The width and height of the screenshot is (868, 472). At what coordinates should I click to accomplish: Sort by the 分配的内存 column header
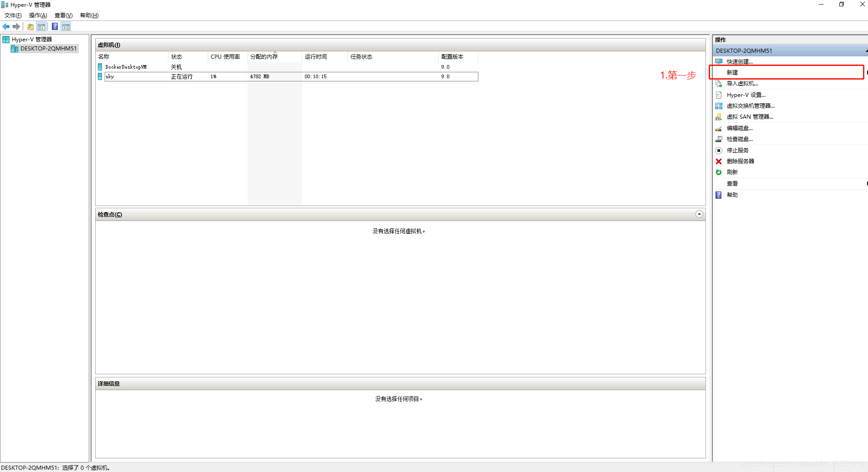click(x=275, y=57)
